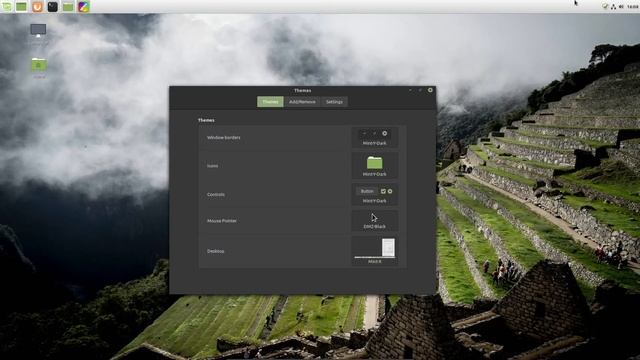Launch the orange browser icon in the panel

coord(37,6)
